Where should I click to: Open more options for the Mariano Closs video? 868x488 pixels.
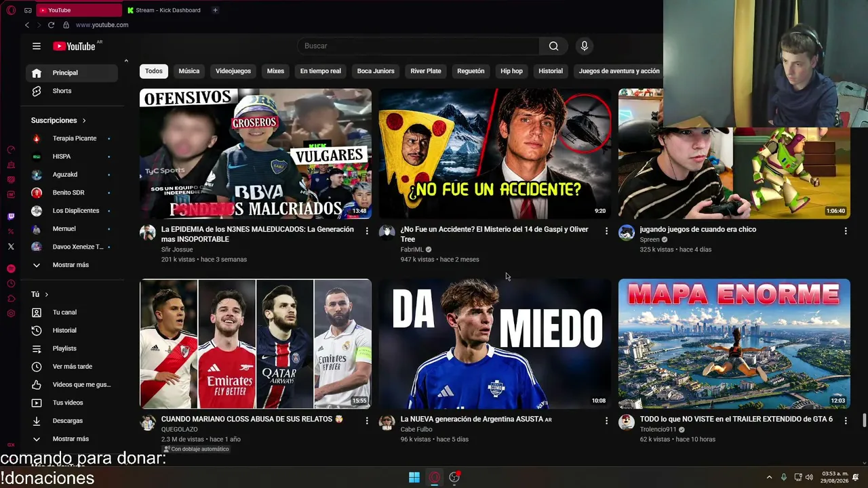367,421
